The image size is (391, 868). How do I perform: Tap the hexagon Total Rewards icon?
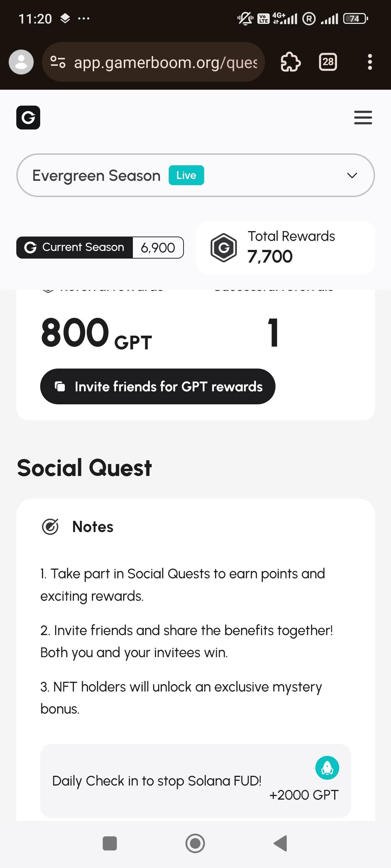[x=224, y=247]
